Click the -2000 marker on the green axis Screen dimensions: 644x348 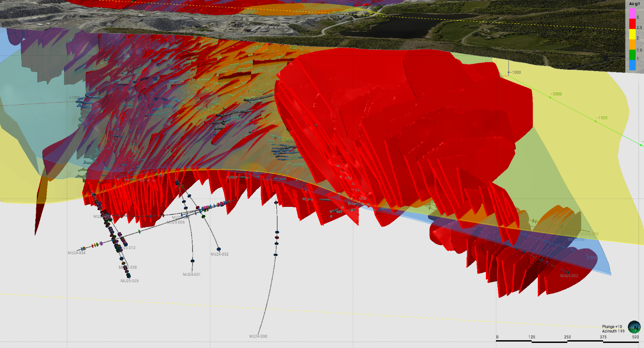556,94
